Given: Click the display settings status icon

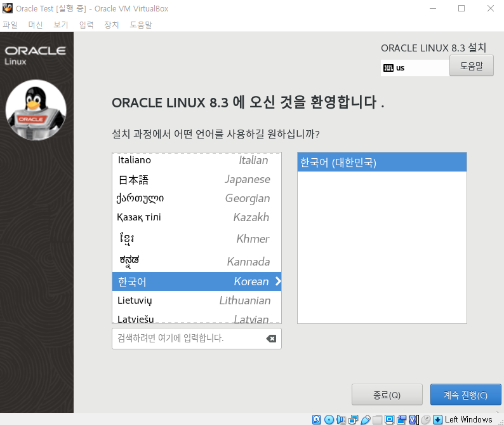Looking at the screenshot, I should 389,419.
